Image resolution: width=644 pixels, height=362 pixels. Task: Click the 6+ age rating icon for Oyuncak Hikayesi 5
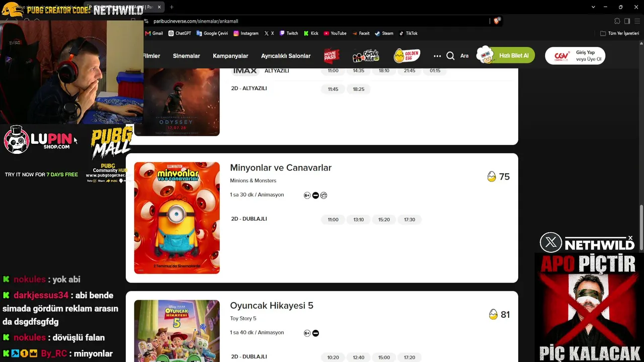(307, 333)
